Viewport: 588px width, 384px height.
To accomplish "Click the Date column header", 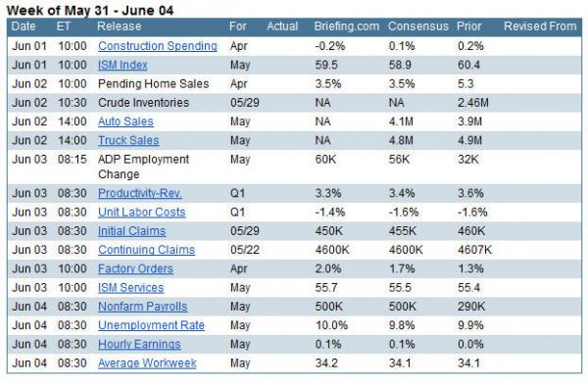I will [24, 26].
